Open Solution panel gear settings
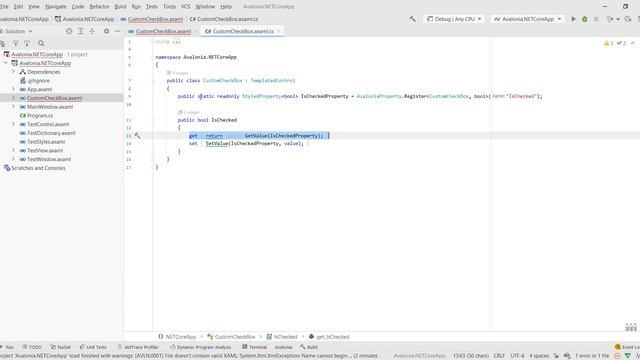Image resolution: width=640 pixels, height=360 pixels. 107,31
